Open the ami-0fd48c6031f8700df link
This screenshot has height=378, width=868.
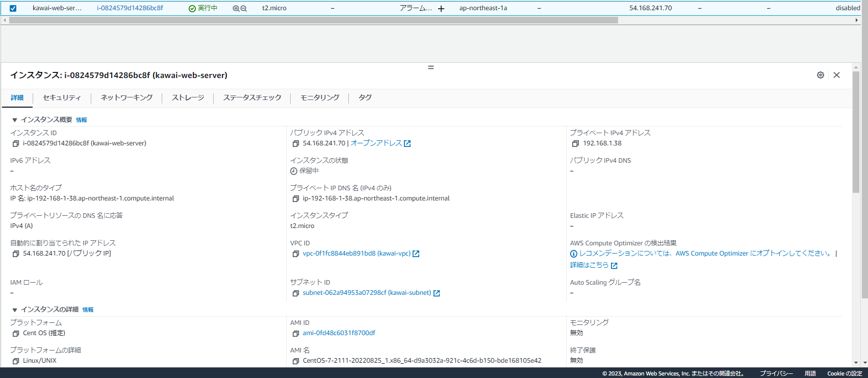pyautogui.click(x=339, y=333)
